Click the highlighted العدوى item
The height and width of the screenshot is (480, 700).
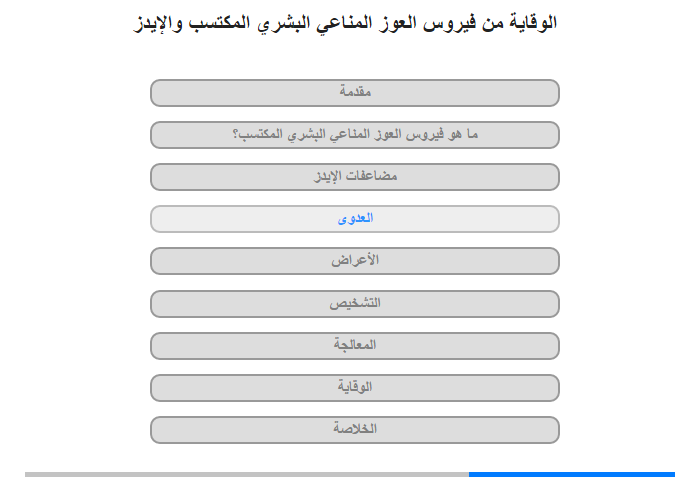[355, 219]
